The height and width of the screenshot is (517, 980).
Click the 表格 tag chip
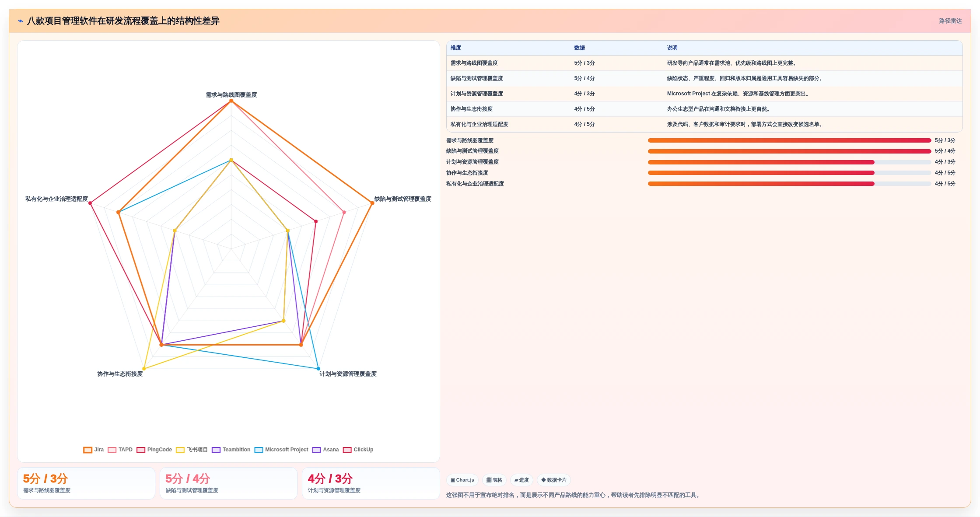pyautogui.click(x=494, y=480)
